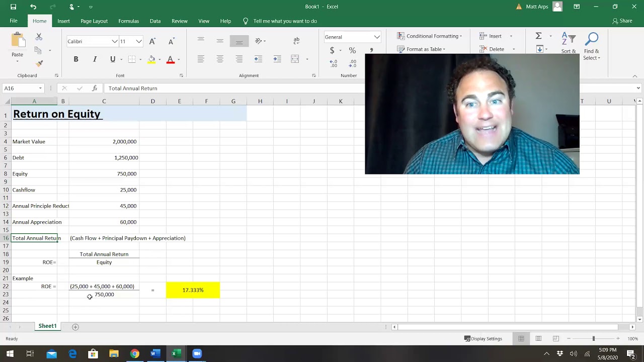Screen dimensions: 644x362
Task: Decrease font size with small A
Action: coord(171,41)
